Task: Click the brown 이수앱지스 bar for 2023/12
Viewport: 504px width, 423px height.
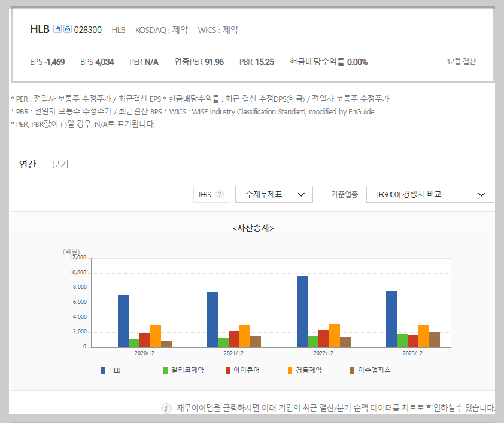Action: click(435, 339)
